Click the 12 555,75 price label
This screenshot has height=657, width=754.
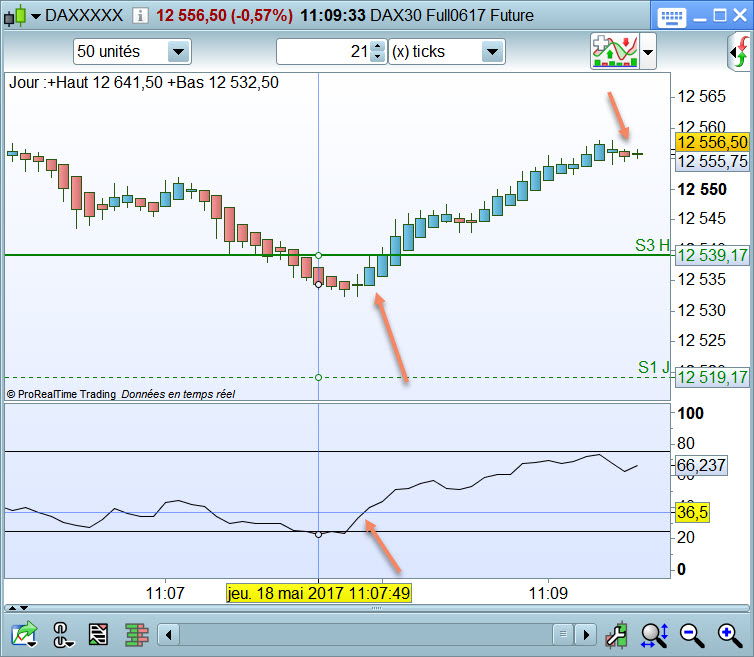tap(712, 162)
